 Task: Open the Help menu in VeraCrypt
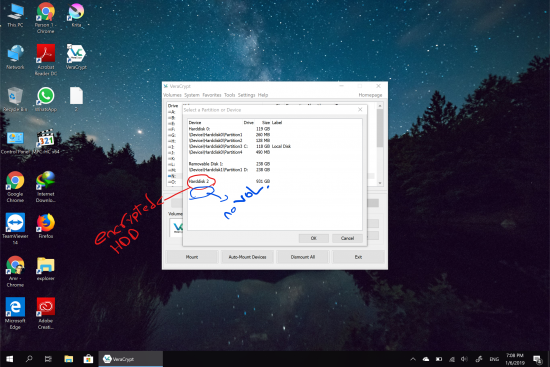[263, 95]
